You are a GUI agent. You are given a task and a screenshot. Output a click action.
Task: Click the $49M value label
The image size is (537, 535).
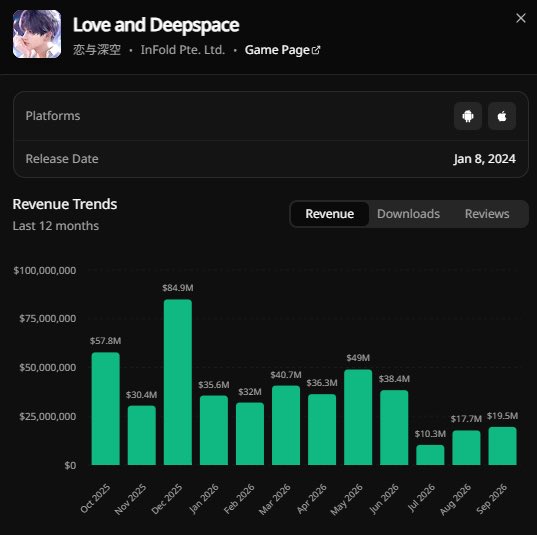(358, 358)
